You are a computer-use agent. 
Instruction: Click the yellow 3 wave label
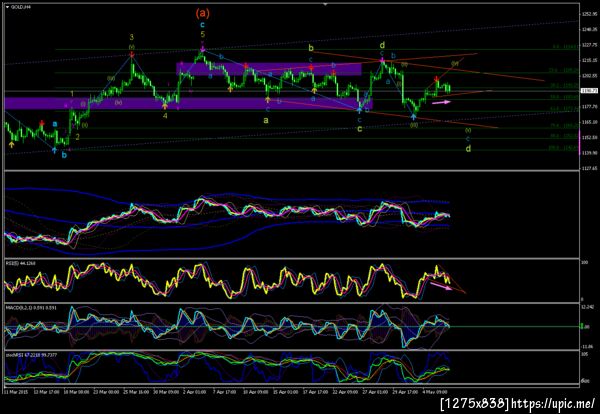[x=132, y=37]
